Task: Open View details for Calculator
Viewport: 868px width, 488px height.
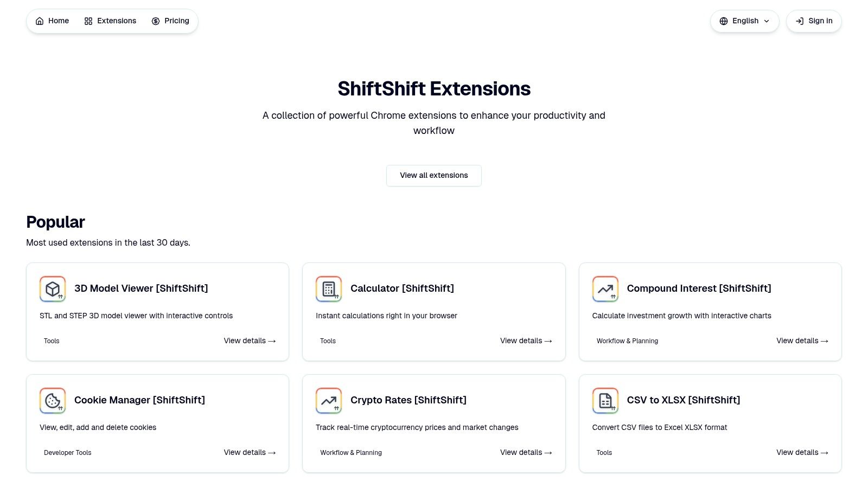Action: click(x=525, y=341)
